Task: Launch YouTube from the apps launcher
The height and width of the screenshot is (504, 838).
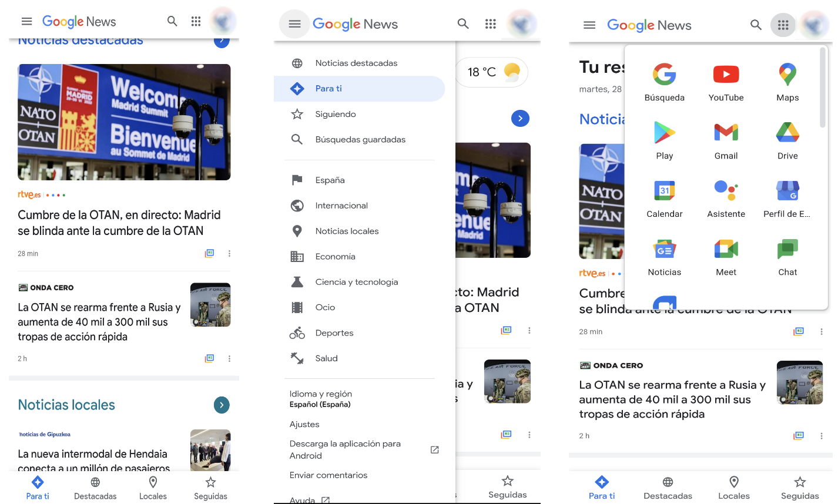Action: pyautogui.click(x=726, y=82)
